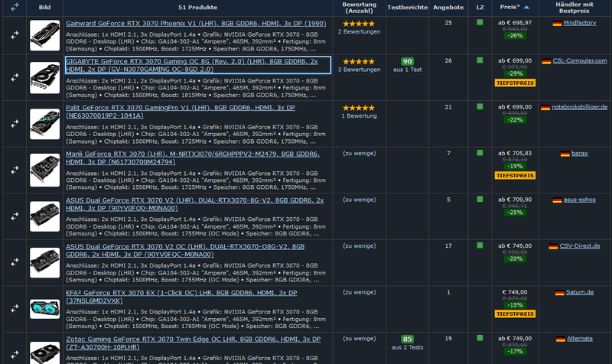Click five-star rating of Palit GamingPro V1
Screen dimensions: 612x364
pyautogui.click(x=359, y=108)
